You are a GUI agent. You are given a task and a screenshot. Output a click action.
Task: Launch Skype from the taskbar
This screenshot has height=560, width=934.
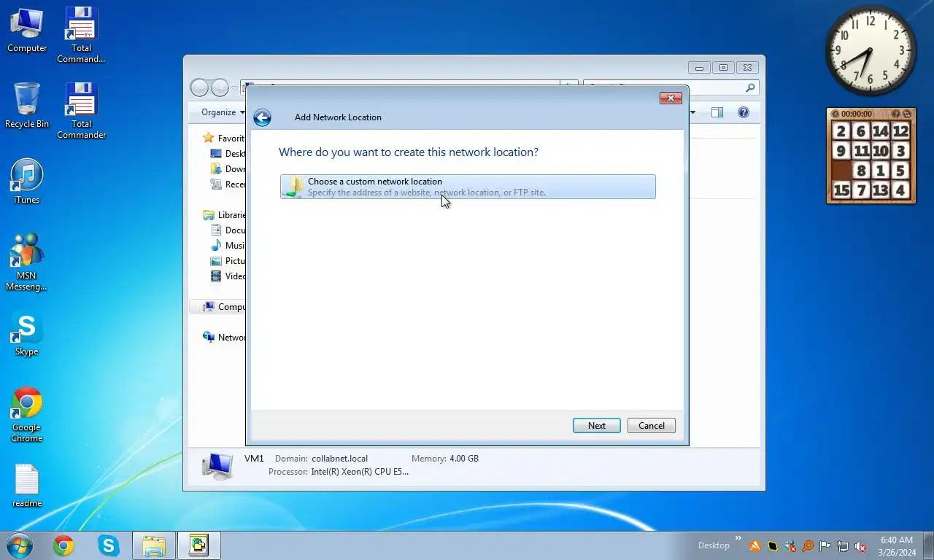coord(109,545)
